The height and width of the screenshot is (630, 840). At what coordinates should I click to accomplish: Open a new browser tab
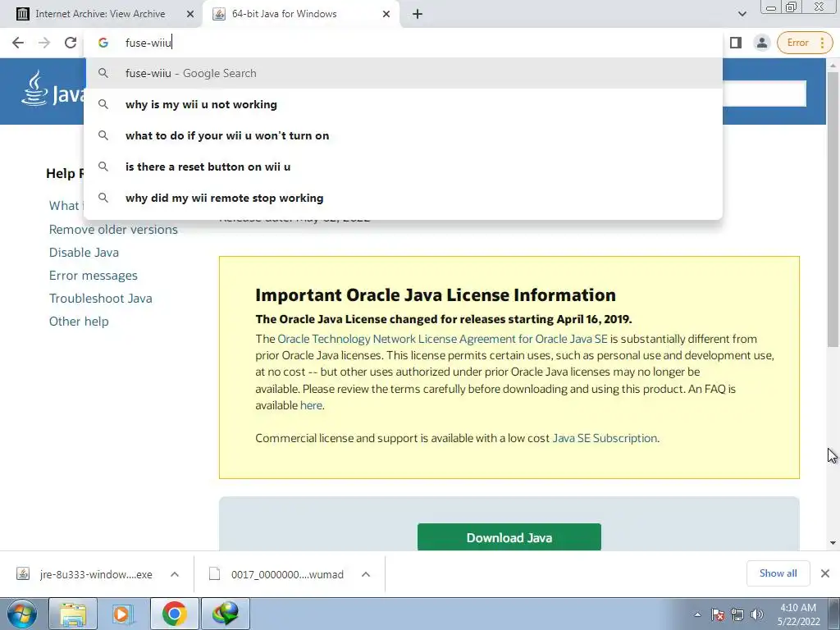418,14
